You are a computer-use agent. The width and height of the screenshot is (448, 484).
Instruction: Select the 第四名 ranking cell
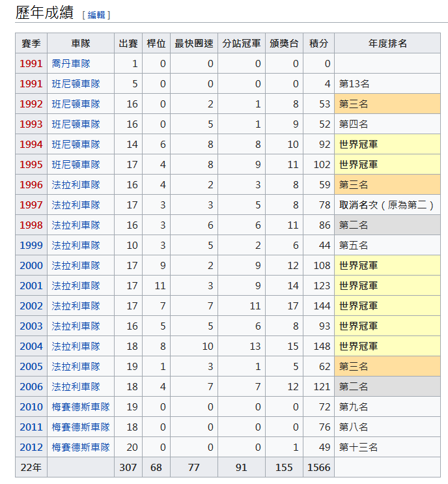pos(387,124)
